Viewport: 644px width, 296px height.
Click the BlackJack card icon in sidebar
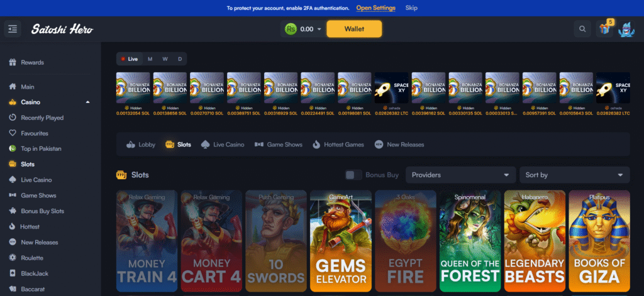(x=13, y=273)
